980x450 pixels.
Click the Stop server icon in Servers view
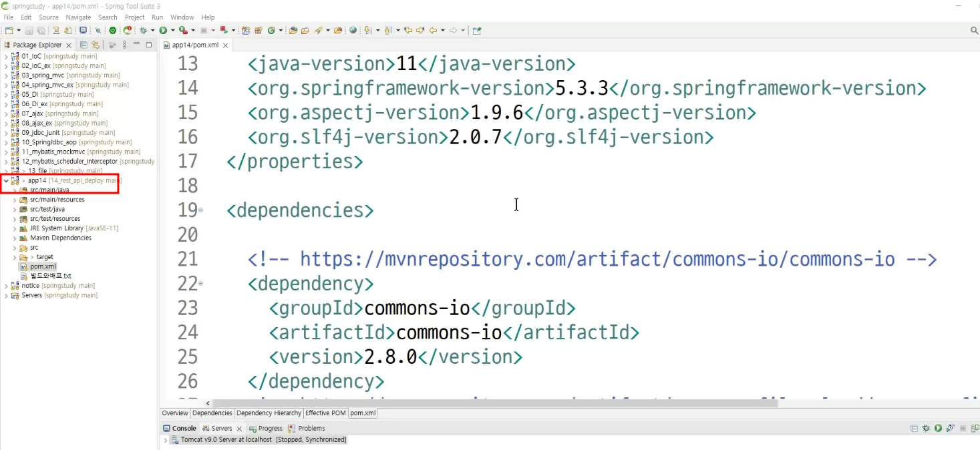(x=963, y=428)
